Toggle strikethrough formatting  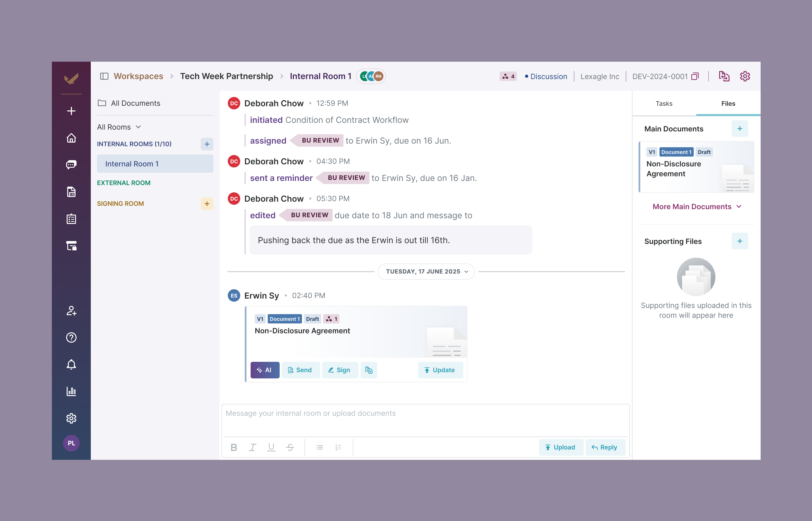point(290,447)
